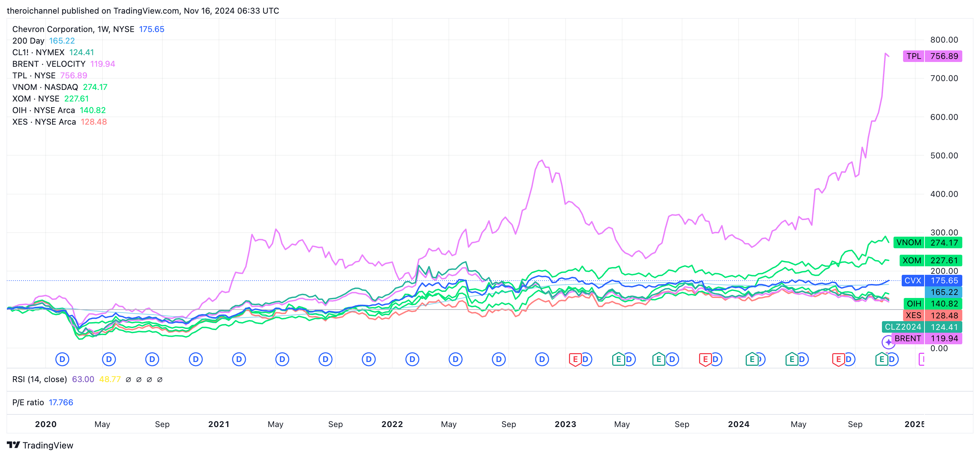Screen dimensions: 980x457
Task: Click the CLZ2024 price flag on right axis
Action: click(904, 327)
